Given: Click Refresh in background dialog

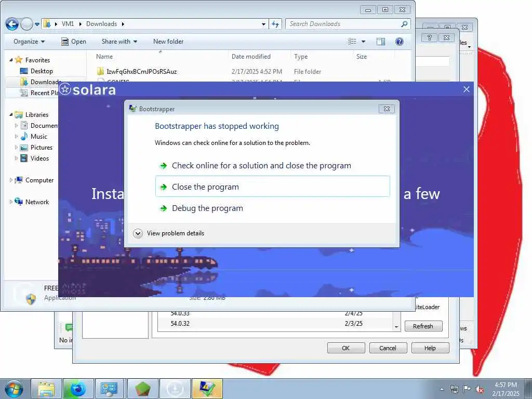Looking at the screenshot, I should tap(423, 326).
